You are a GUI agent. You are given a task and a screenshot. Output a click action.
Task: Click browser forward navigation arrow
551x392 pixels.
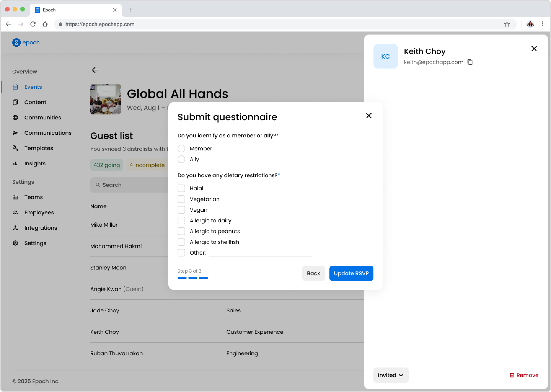click(x=21, y=24)
